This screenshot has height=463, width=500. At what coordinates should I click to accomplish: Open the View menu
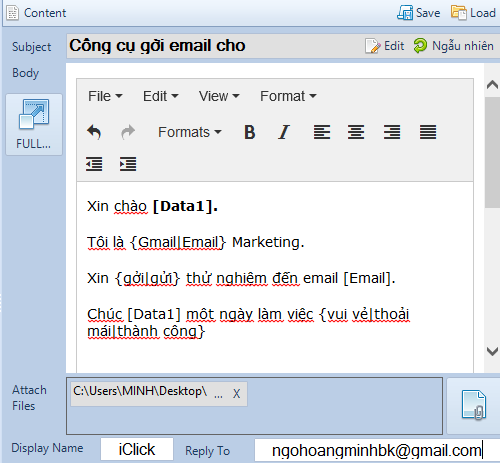[x=219, y=96]
